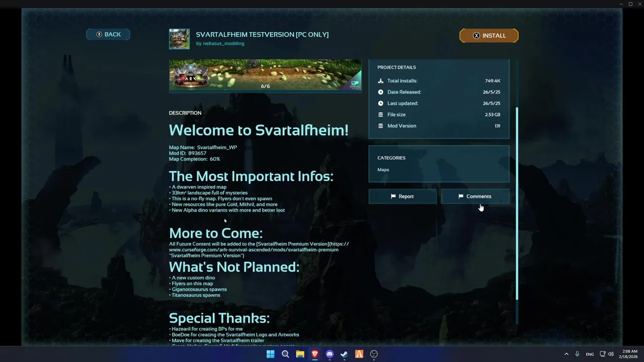Open Windows Search from taskbar
The image size is (644, 362).
click(x=285, y=354)
